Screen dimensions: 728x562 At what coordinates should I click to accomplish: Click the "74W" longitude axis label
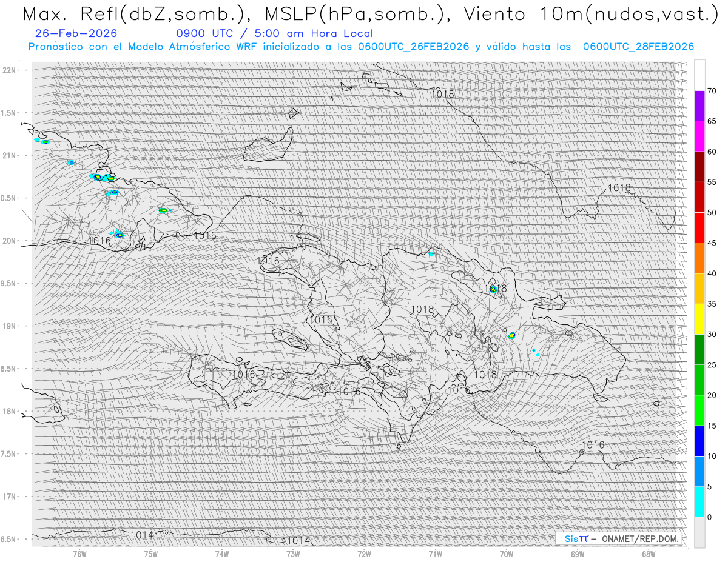point(222,554)
